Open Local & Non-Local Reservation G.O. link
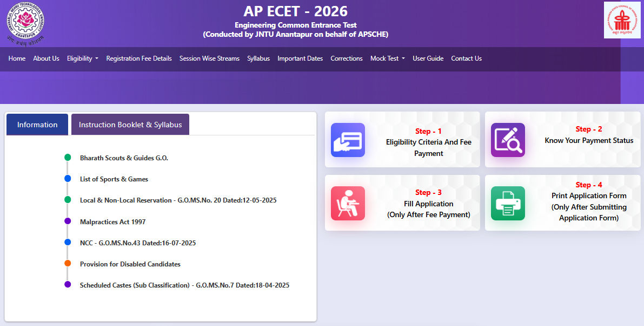Image resolution: width=644 pixels, height=326 pixels. [x=178, y=200]
